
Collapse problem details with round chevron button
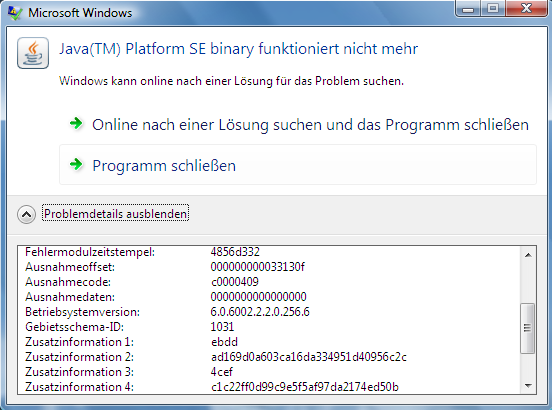click(26, 214)
